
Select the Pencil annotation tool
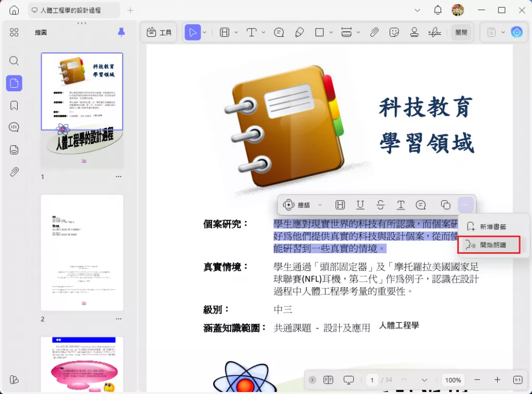[x=300, y=32]
